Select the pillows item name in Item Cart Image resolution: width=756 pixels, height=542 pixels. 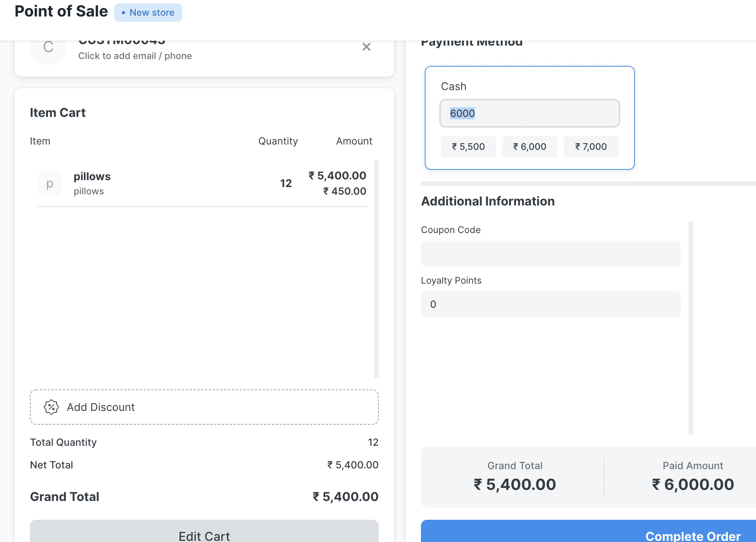[92, 176]
